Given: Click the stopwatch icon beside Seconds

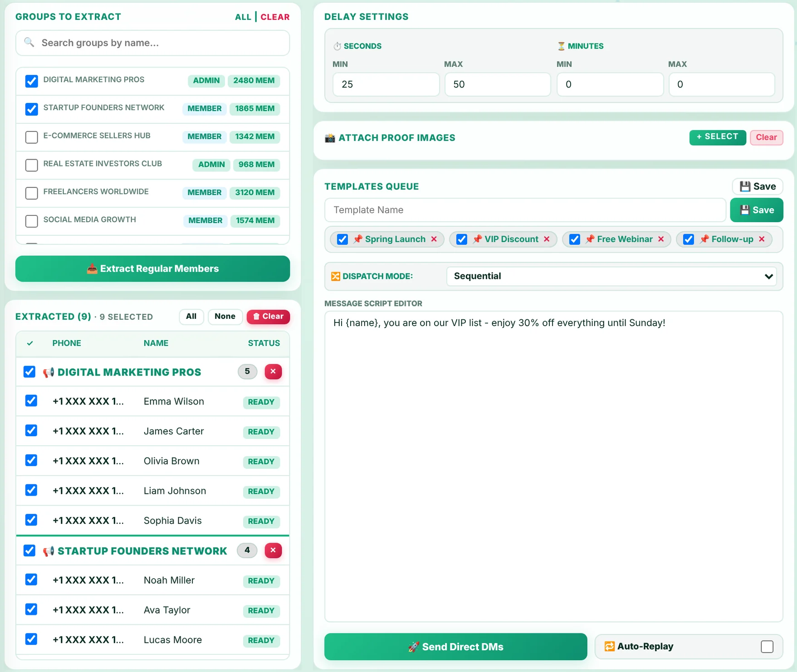Looking at the screenshot, I should pos(337,46).
